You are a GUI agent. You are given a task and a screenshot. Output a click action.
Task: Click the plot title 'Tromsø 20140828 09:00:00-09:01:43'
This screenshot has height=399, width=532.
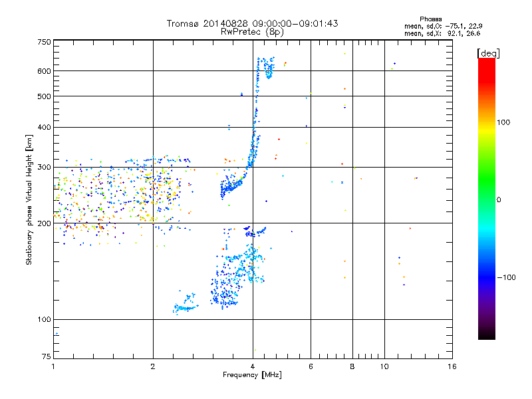[x=252, y=23]
